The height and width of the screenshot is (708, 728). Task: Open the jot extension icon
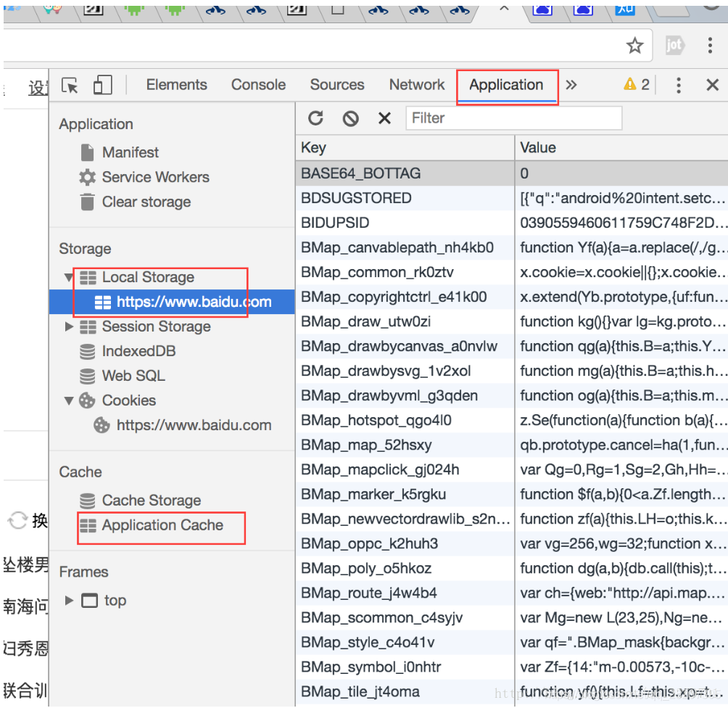coord(674,45)
